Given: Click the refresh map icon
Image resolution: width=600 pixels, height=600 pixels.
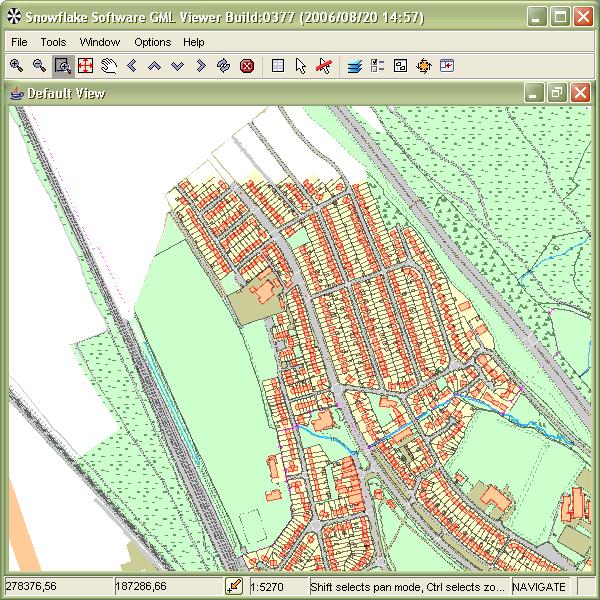Looking at the screenshot, I should point(223,66).
